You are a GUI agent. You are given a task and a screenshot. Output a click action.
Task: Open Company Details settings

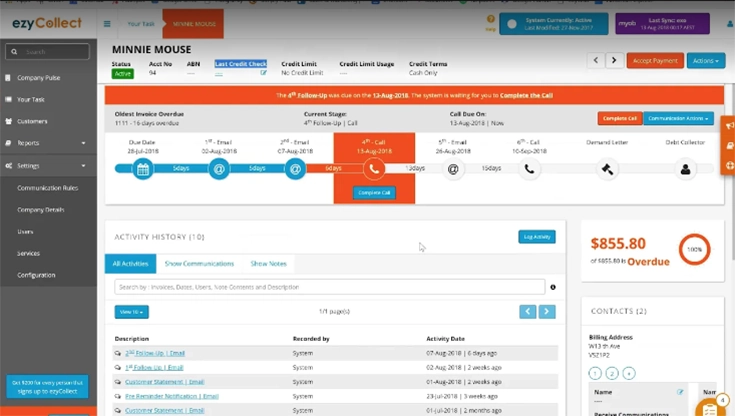click(x=41, y=210)
